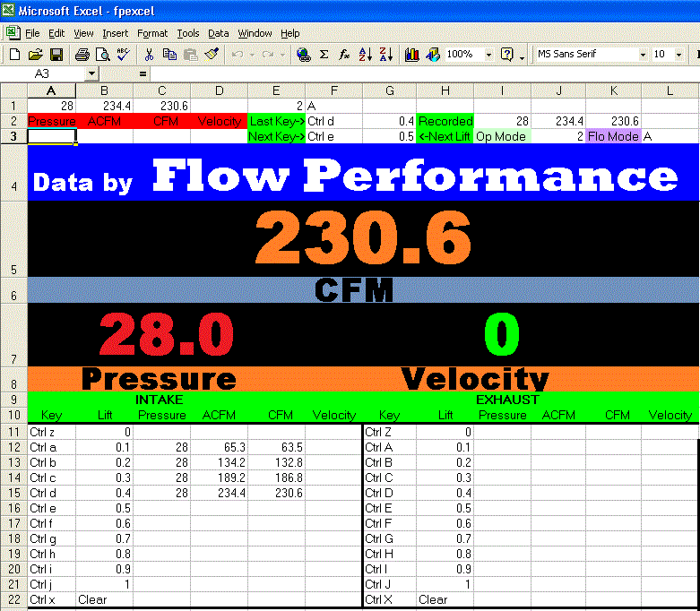This screenshot has height=611, width=700.
Task: Click the Op Mode cell
Action: 502,136
